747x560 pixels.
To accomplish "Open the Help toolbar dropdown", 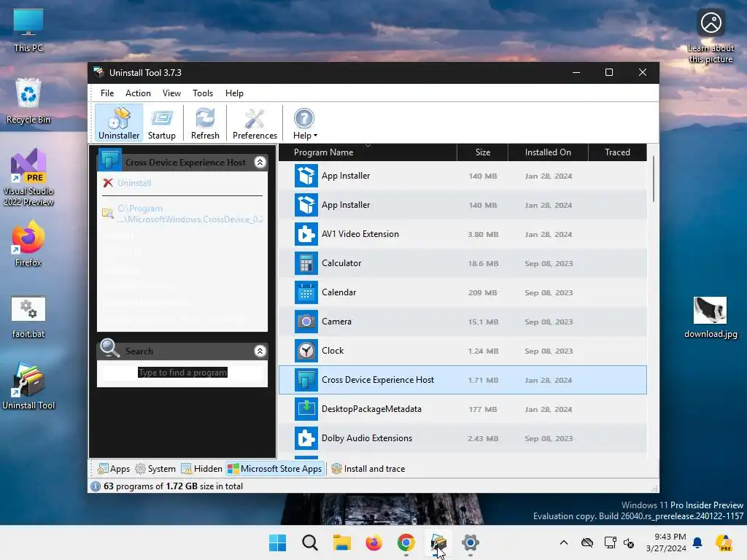I will tap(304, 123).
